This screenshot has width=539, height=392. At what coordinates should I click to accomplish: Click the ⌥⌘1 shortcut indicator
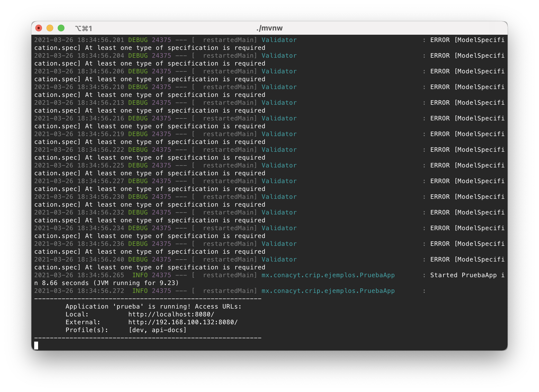pyautogui.click(x=83, y=28)
